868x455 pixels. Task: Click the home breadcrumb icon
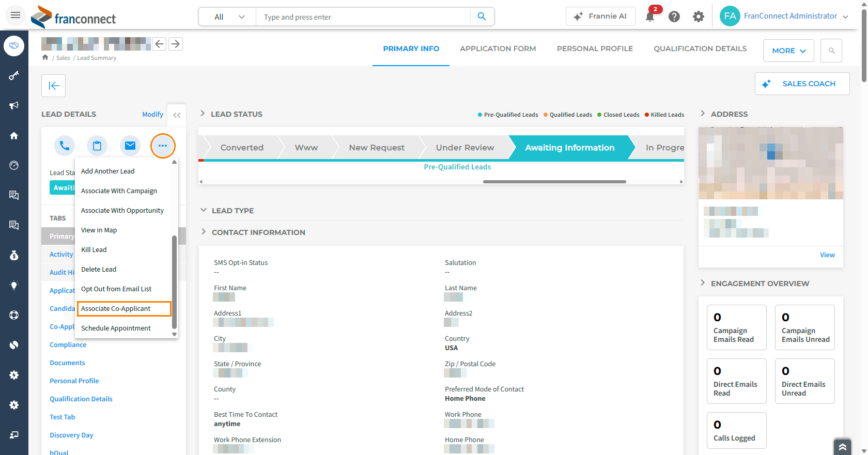point(45,57)
